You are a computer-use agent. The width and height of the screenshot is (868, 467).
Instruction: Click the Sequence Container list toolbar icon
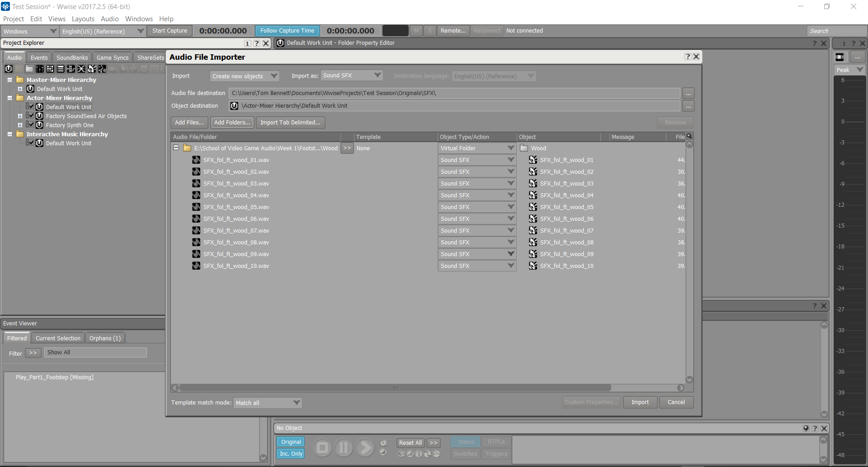(x=61, y=69)
